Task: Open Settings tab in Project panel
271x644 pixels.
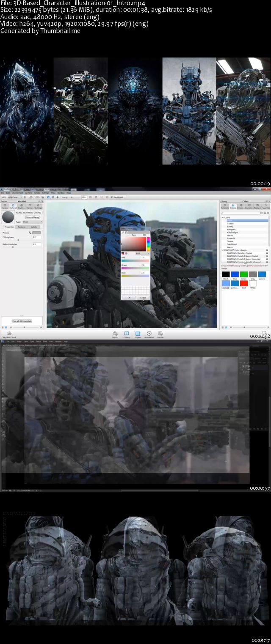Action: (x=38, y=207)
